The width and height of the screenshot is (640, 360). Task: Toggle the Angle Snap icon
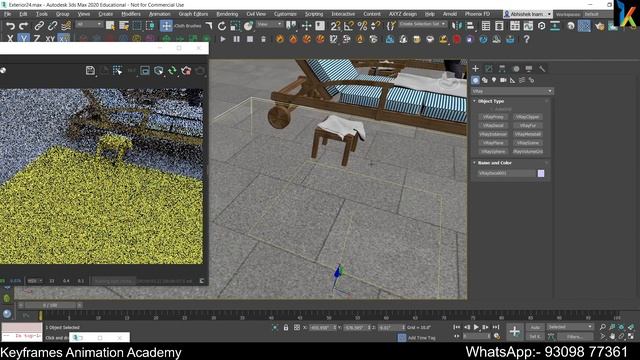click(x=349, y=26)
